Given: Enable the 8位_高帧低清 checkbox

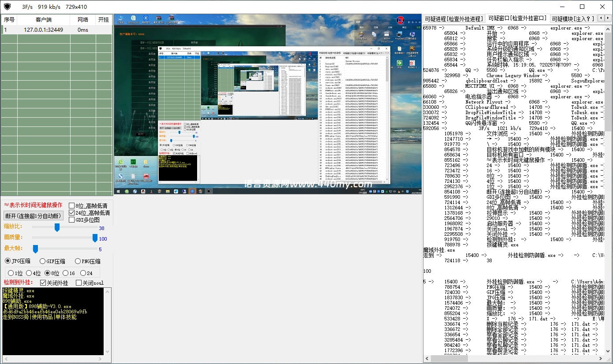Looking at the screenshot, I should click(x=72, y=206).
